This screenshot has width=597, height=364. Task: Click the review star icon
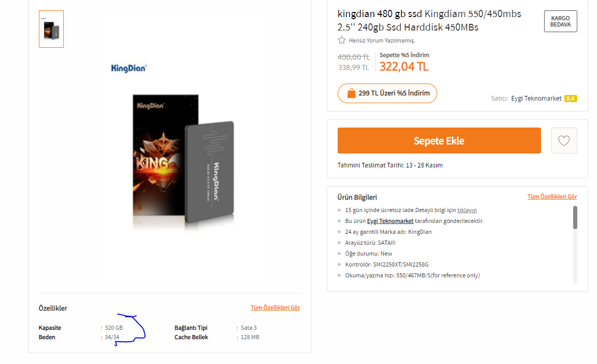(x=341, y=40)
